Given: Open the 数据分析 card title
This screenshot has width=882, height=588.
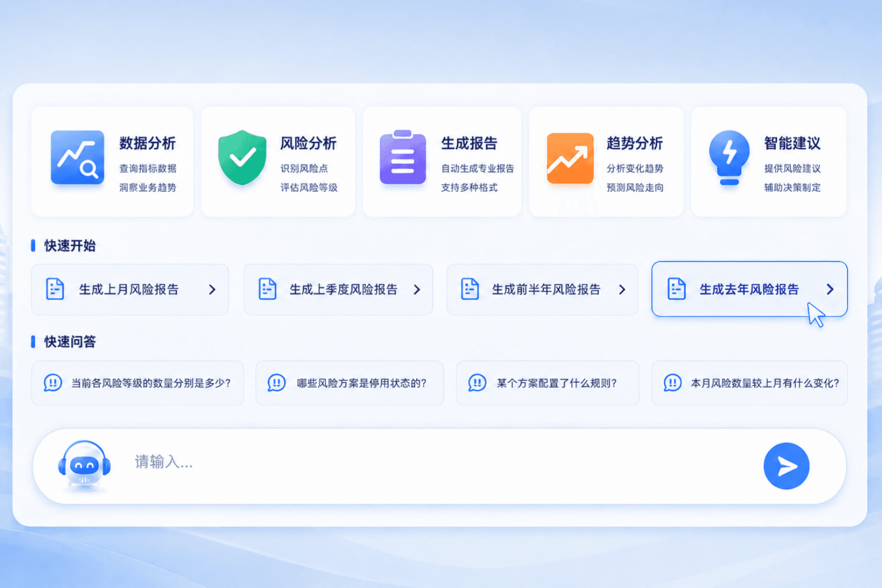Looking at the screenshot, I should point(148,143).
